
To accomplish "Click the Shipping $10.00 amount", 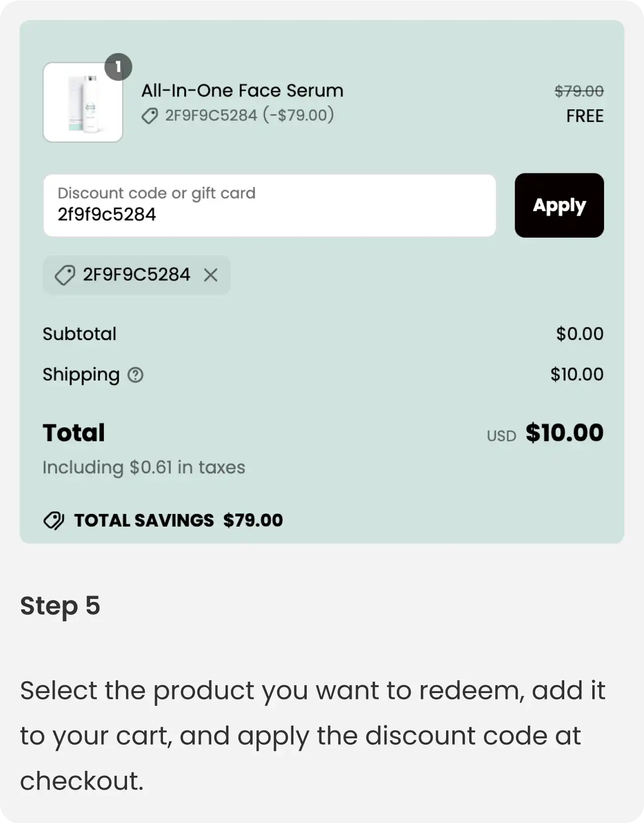I will pos(577,374).
